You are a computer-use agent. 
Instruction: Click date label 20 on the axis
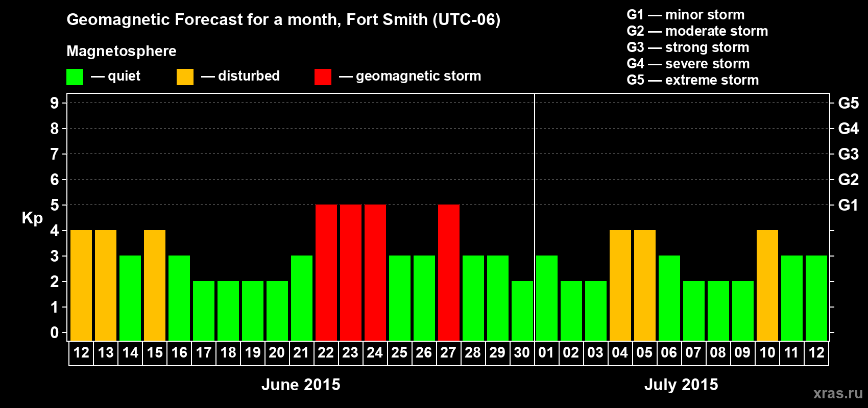coord(277,353)
